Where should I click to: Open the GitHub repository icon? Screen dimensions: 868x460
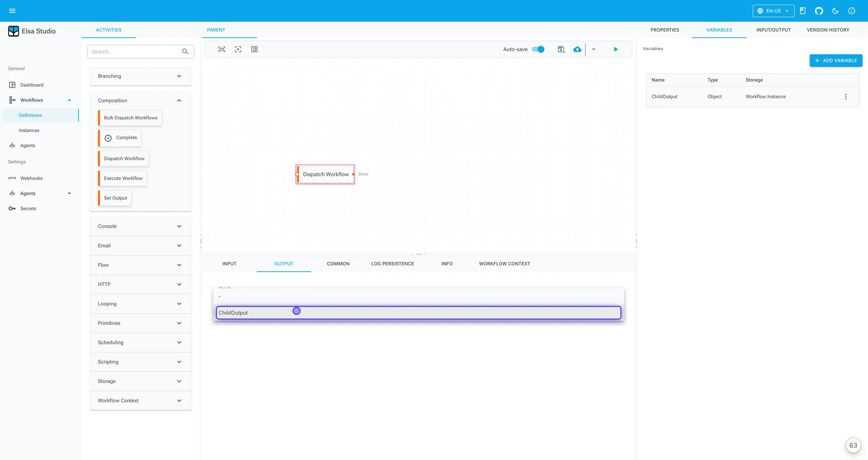click(x=819, y=11)
